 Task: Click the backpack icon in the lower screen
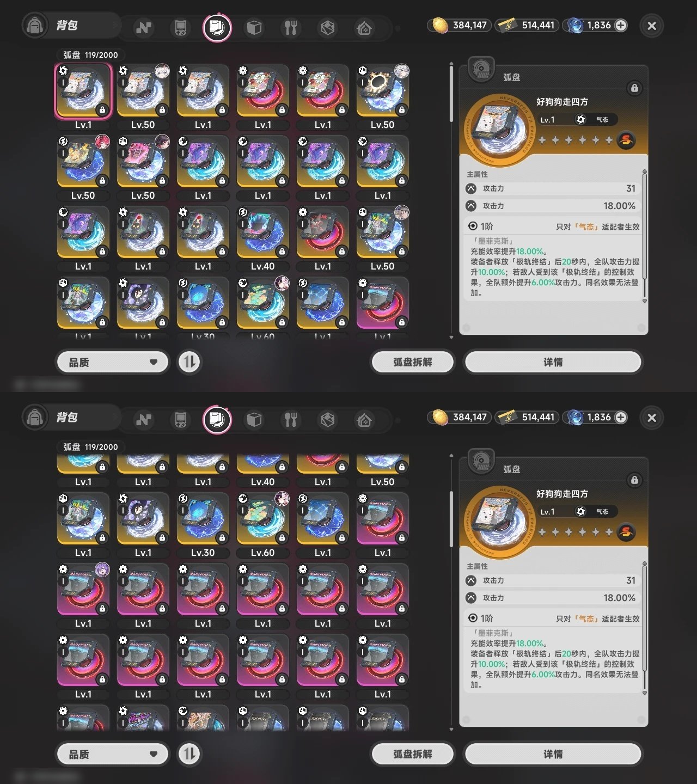tap(35, 418)
